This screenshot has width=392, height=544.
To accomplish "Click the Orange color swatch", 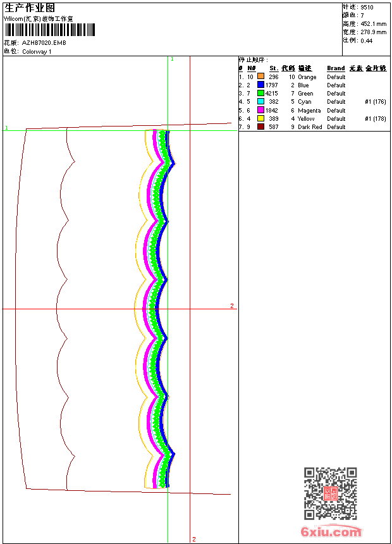I will [x=260, y=77].
